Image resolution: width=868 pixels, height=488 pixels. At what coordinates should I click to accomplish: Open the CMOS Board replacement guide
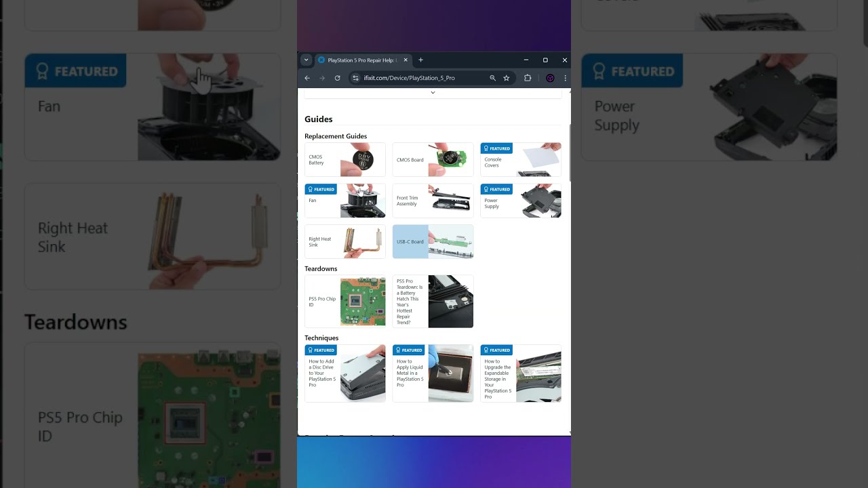point(433,160)
